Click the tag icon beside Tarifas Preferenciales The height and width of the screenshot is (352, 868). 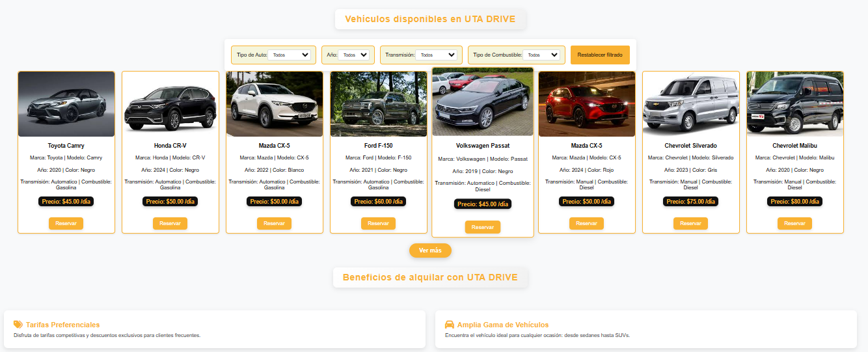18,324
